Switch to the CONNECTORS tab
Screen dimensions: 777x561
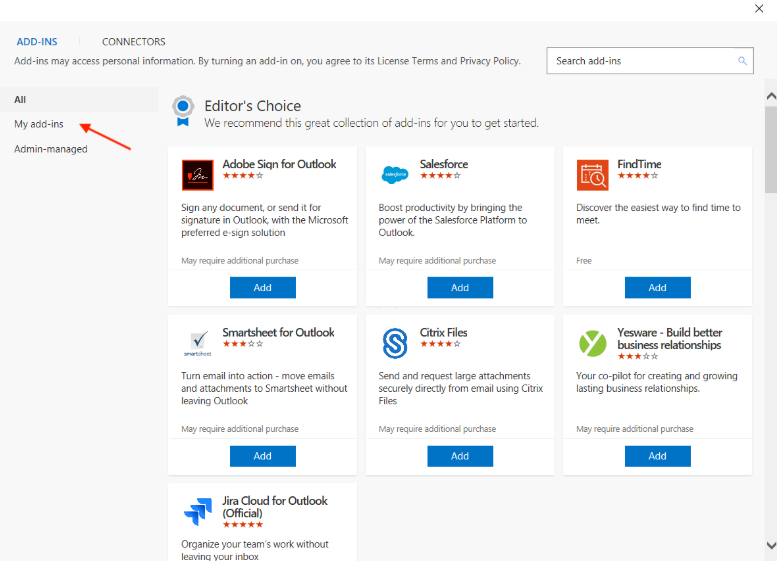tap(134, 42)
